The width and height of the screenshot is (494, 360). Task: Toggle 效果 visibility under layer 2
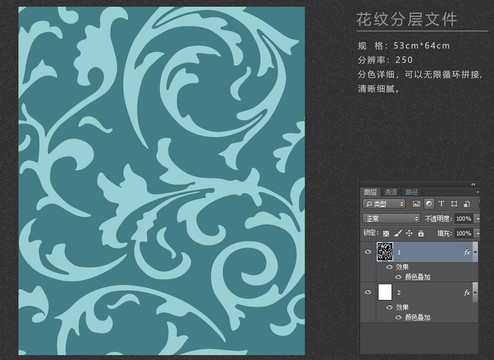[389, 307]
